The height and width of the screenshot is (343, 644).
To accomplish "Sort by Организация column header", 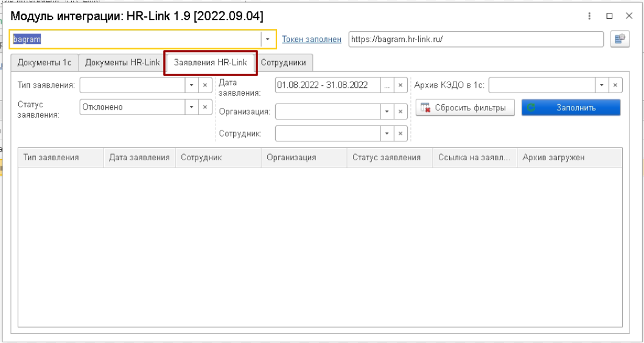I will pos(304,158).
